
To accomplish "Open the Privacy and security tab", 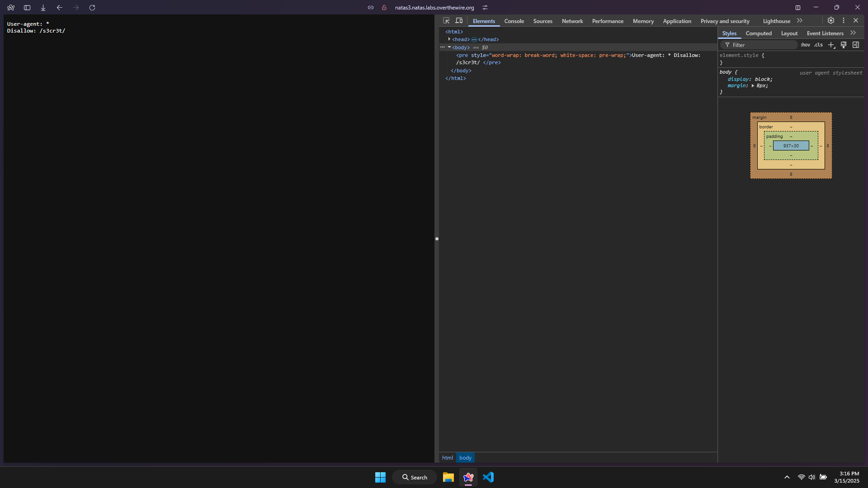I will [725, 21].
